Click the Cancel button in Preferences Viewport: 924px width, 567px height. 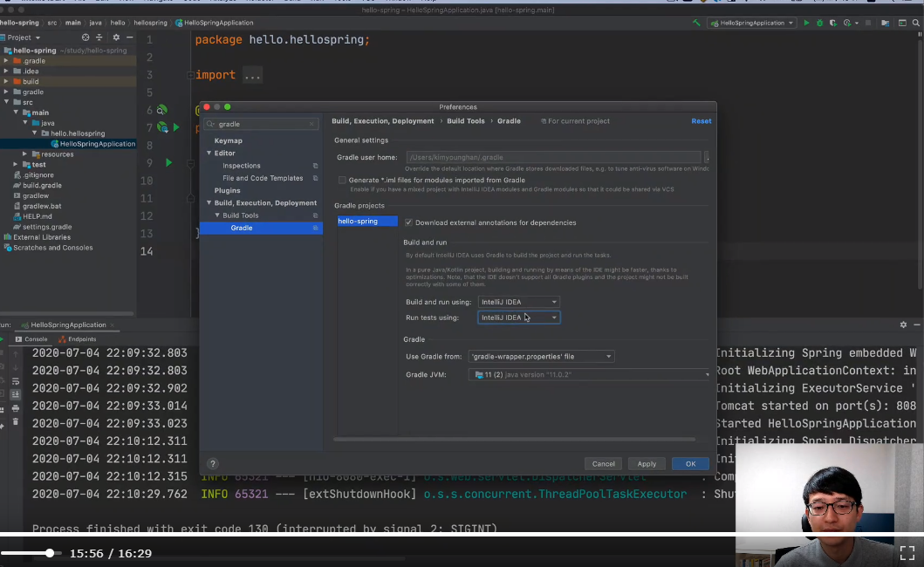pyautogui.click(x=604, y=464)
